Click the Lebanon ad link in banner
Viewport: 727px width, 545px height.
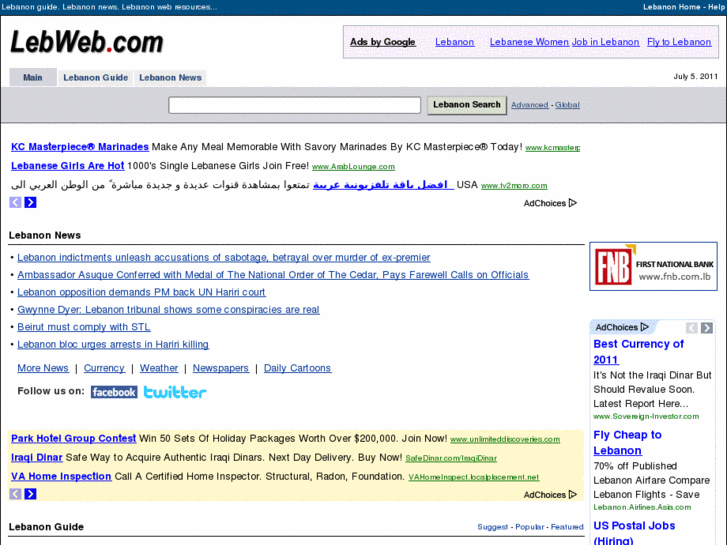[x=454, y=42]
